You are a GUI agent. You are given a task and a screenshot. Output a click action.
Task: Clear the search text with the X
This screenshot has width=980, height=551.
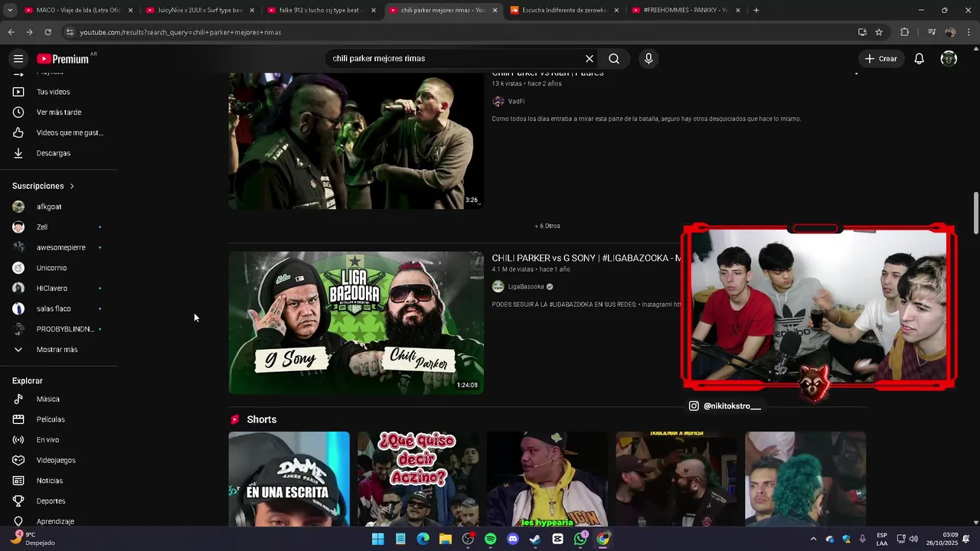click(590, 59)
